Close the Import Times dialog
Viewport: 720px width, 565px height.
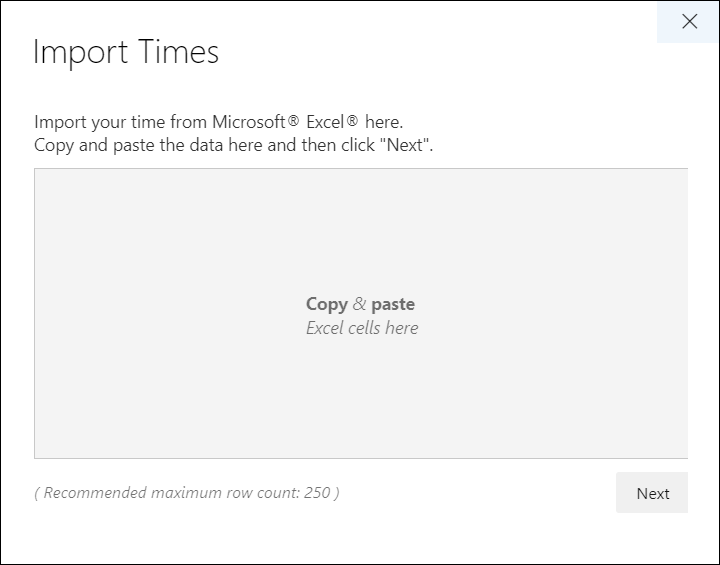tap(688, 22)
